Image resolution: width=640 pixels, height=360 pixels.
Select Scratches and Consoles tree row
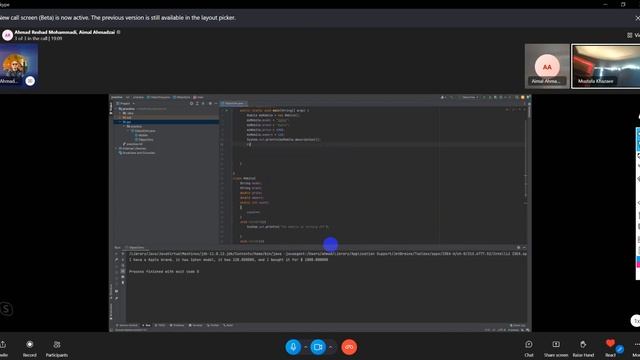137,153
